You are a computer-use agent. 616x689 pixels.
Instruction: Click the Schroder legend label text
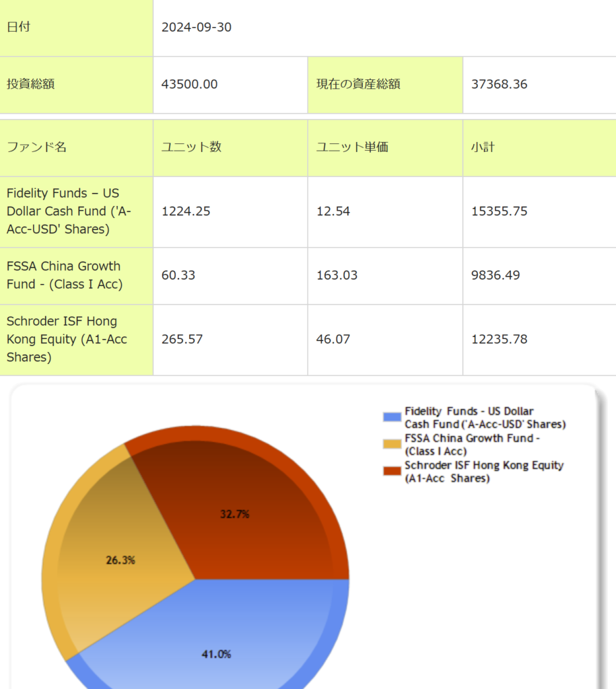pyautogui.click(x=483, y=472)
